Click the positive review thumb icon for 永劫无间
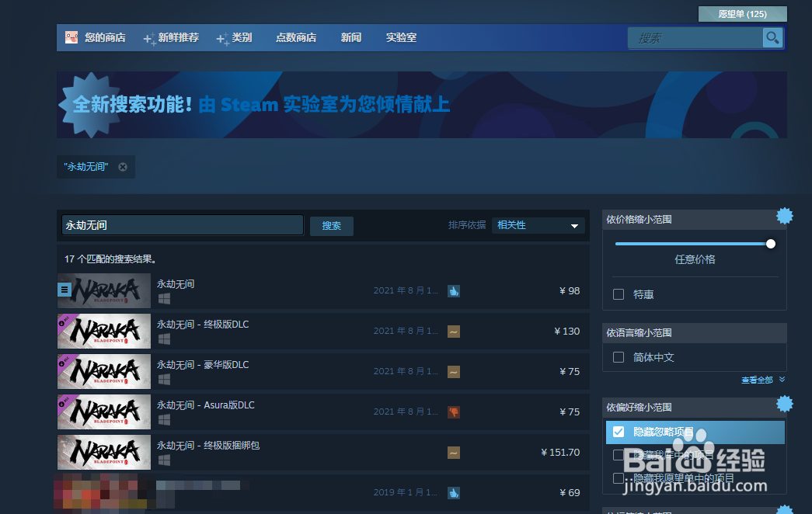Screen dimensions: 812x514 [454, 291]
